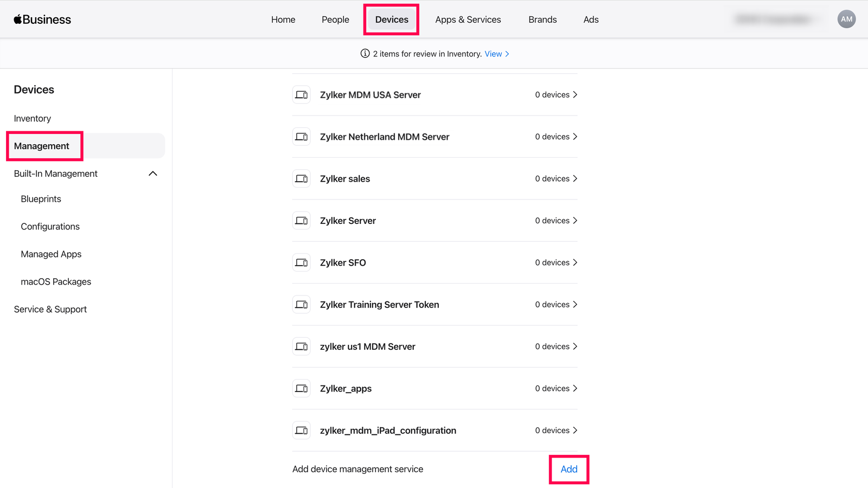Click device icon for Zylker Training Server Token

pyautogui.click(x=302, y=305)
